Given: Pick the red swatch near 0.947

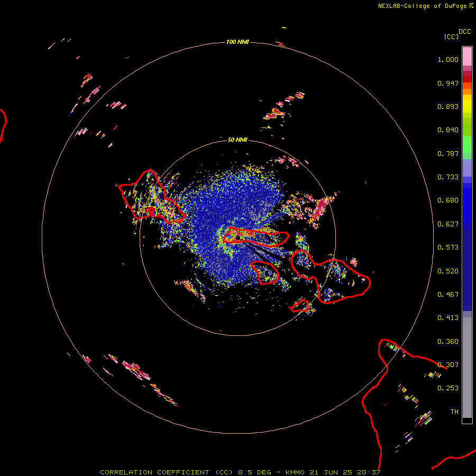Looking at the screenshot, I should (x=467, y=79).
